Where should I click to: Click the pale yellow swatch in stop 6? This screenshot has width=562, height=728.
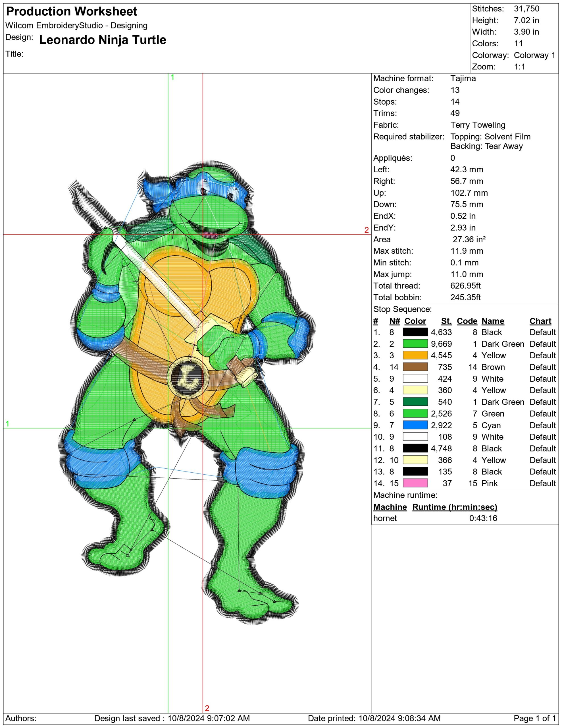[x=415, y=390]
